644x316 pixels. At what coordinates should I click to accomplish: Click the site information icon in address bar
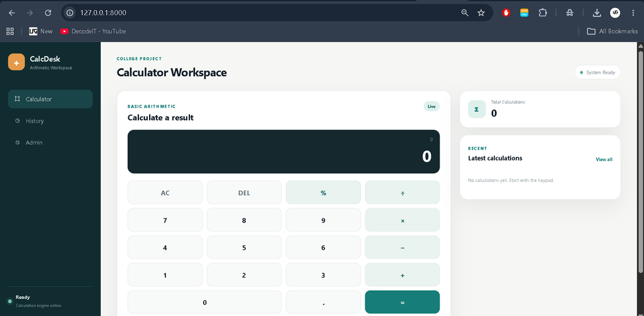[x=70, y=13]
